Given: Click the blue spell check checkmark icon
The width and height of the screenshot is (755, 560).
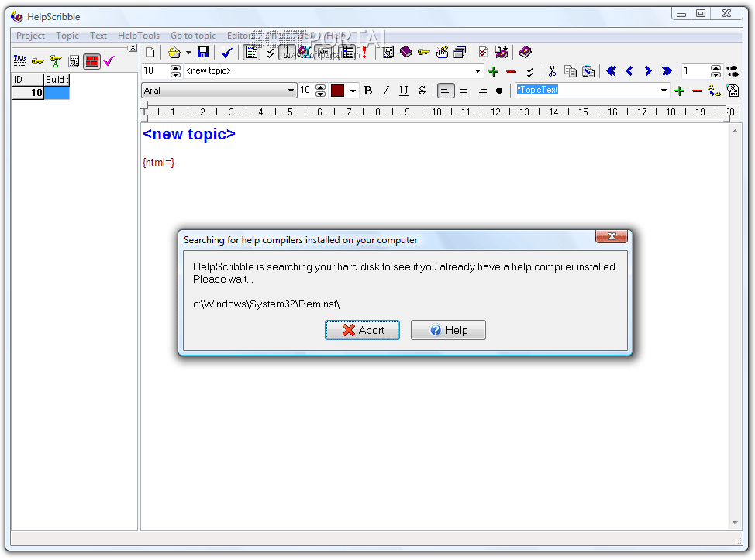Looking at the screenshot, I should coord(227,53).
